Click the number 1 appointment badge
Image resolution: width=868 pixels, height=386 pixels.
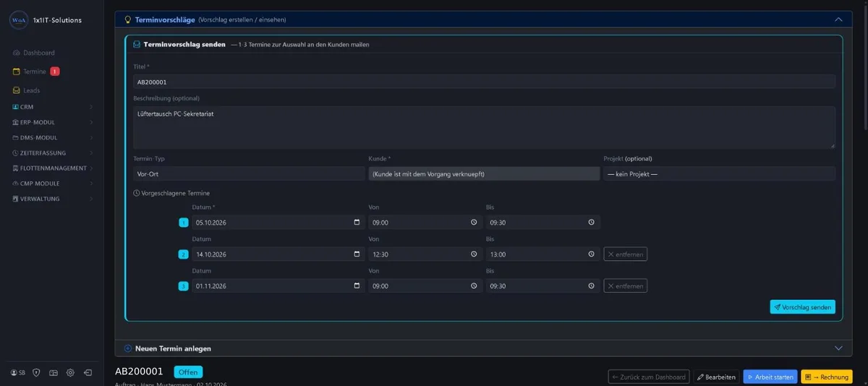tap(184, 223)
